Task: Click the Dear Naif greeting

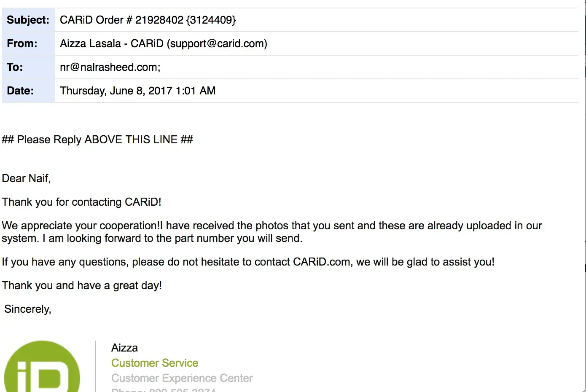Action: 26,178
